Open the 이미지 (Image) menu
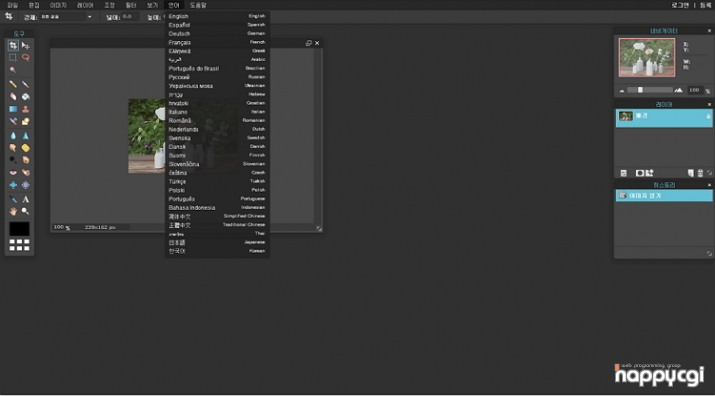The width and height of the screenshot is (715, 396). (x=58, y=5)
